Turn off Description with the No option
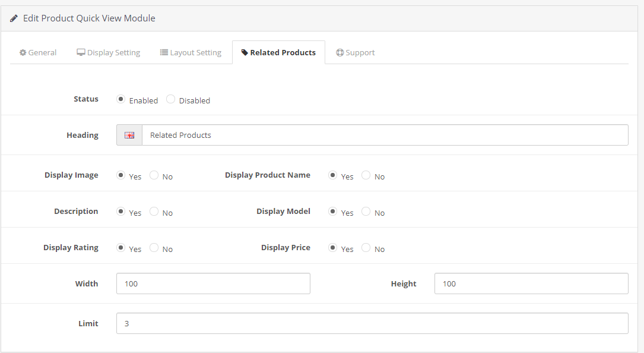 coord(154,212)
